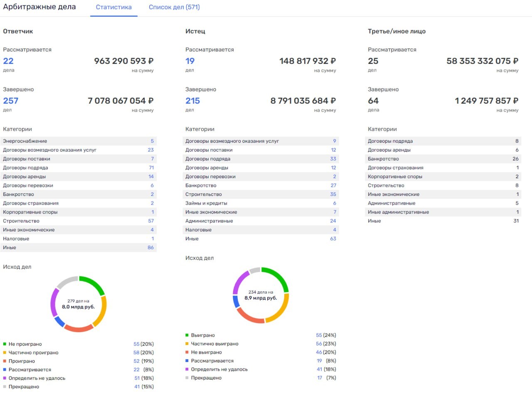Select the amount 58 353 332 075 ₽

[x=483, y=61]
